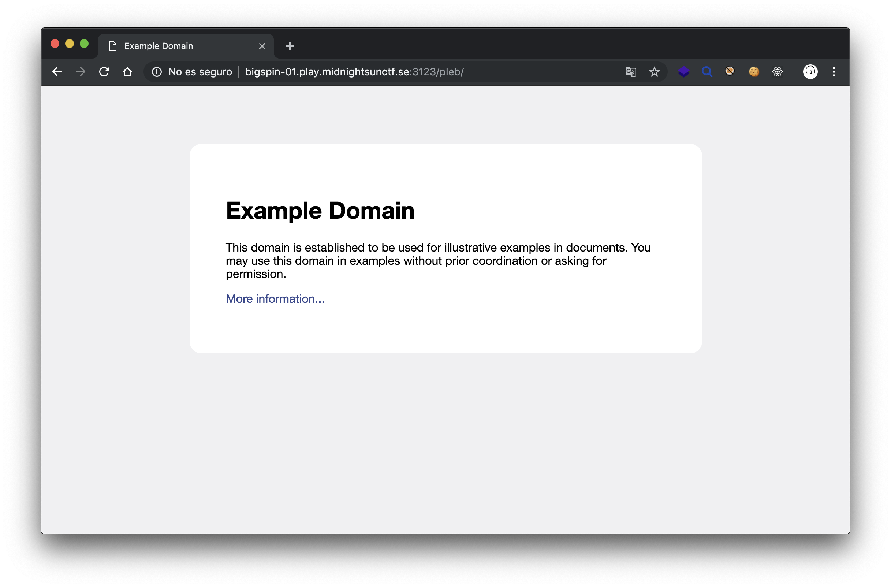Open the Chrome three-dot menu
This screenshot has width=891, height=588.
click(x=834, y=72)
